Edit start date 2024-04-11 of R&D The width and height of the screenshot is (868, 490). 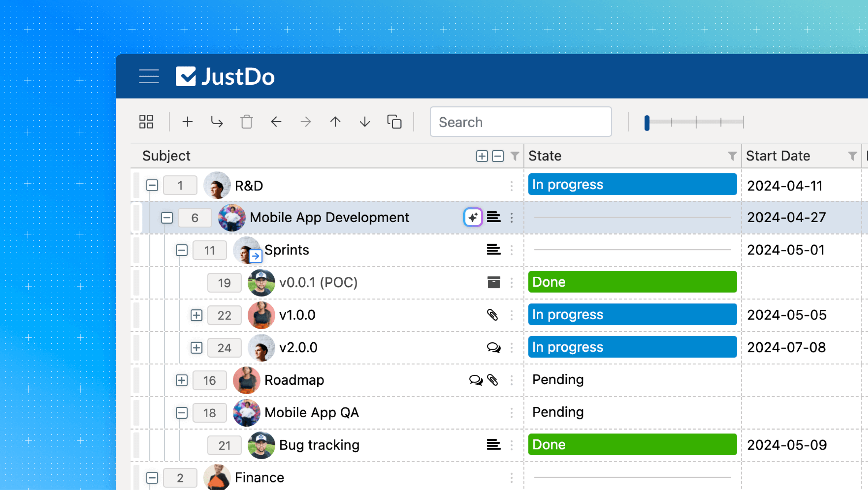(785, 186)
